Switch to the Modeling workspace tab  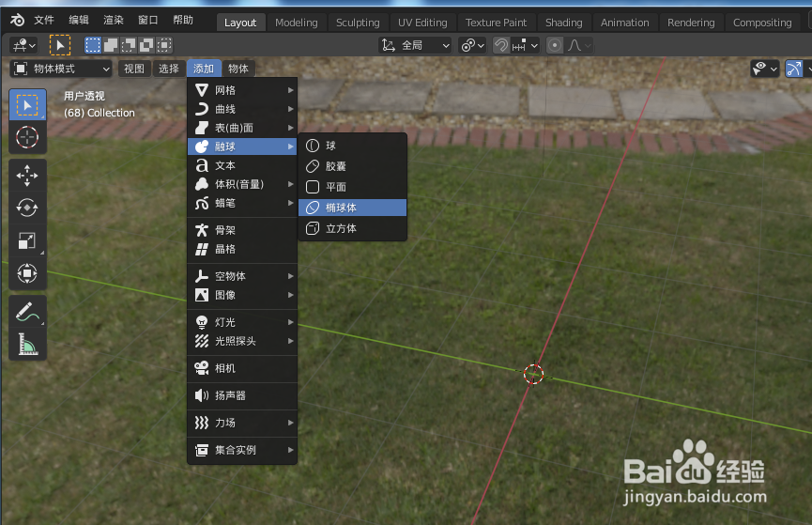[x=297, y=23]
